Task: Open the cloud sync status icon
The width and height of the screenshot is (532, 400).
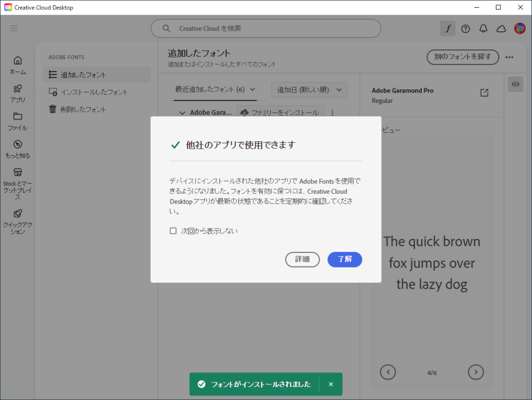Action: tap(501, 29)
